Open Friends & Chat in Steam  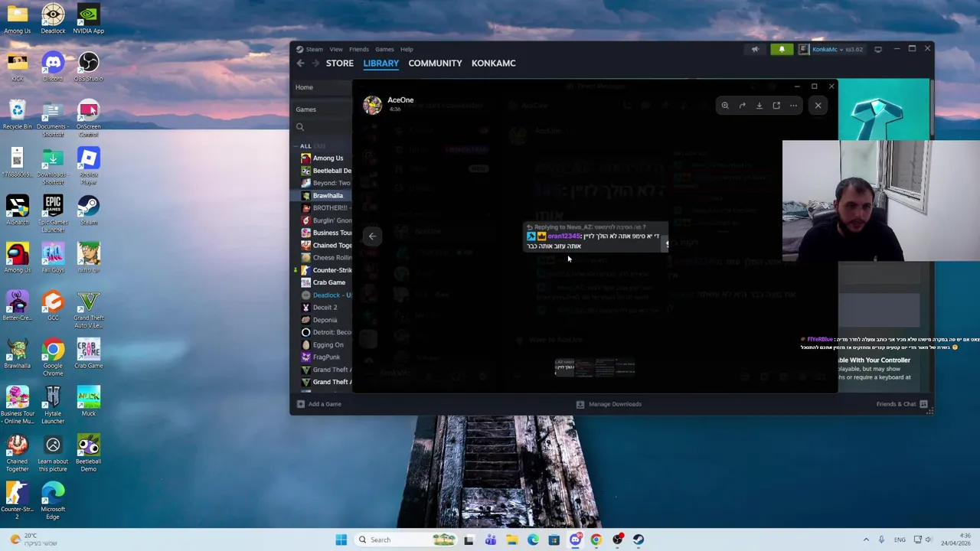[x=902, y=404]
